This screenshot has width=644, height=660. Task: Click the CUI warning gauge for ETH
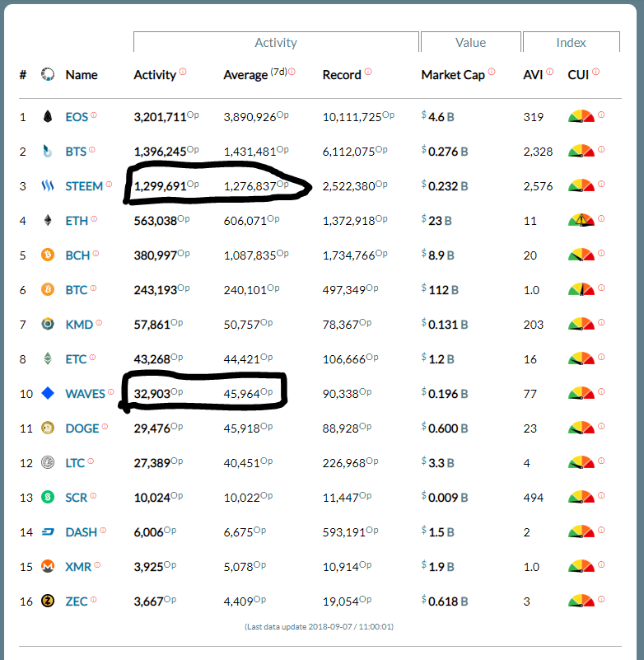(x=581, y=220)
